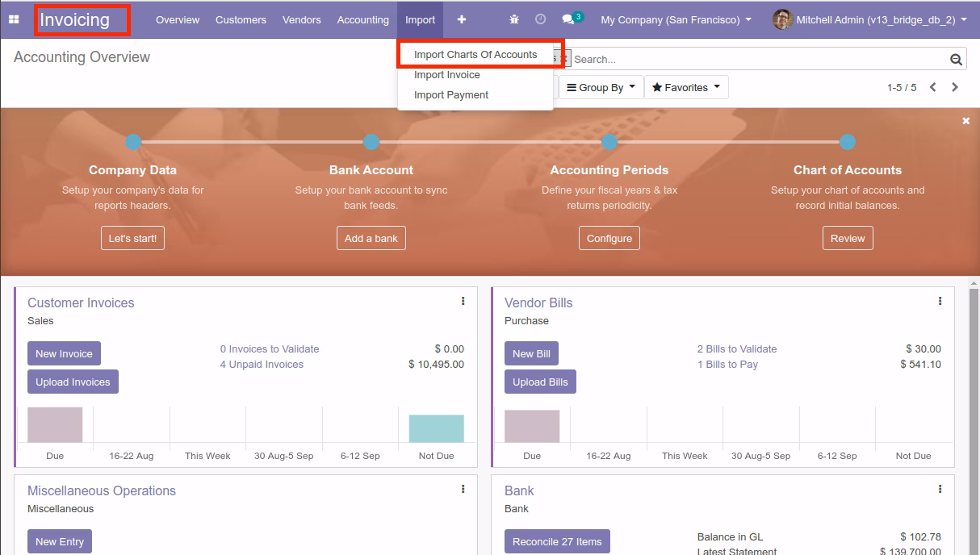Close the onboarding banner with X
Screen dimensions: 980x555
(x=966, y=121)
